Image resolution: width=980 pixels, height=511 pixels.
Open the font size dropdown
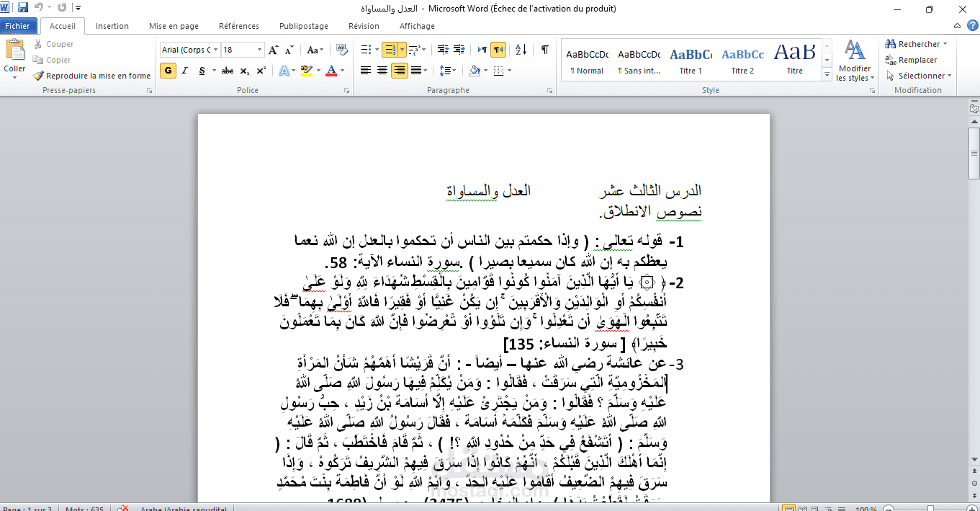click(260, 50)
